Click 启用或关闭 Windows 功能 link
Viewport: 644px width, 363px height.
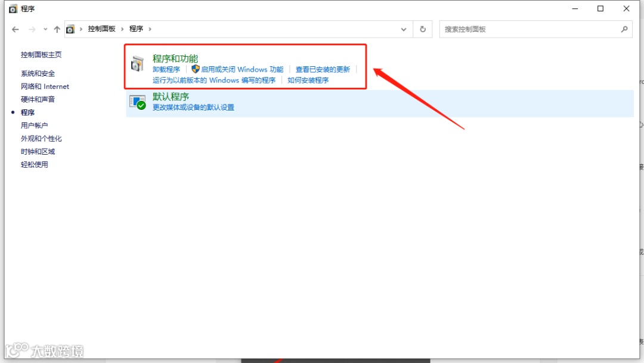(242, 69)
